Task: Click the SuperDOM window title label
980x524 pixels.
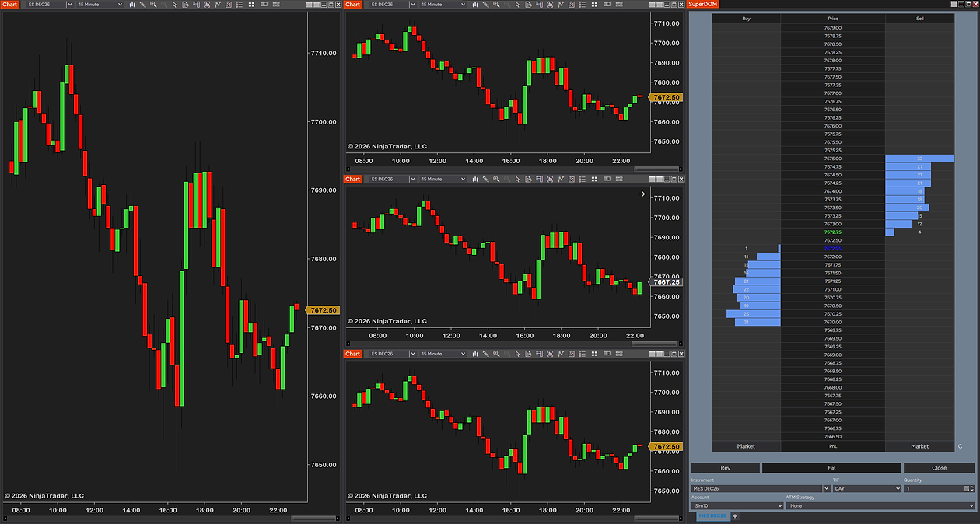Action: pos(704,5)
